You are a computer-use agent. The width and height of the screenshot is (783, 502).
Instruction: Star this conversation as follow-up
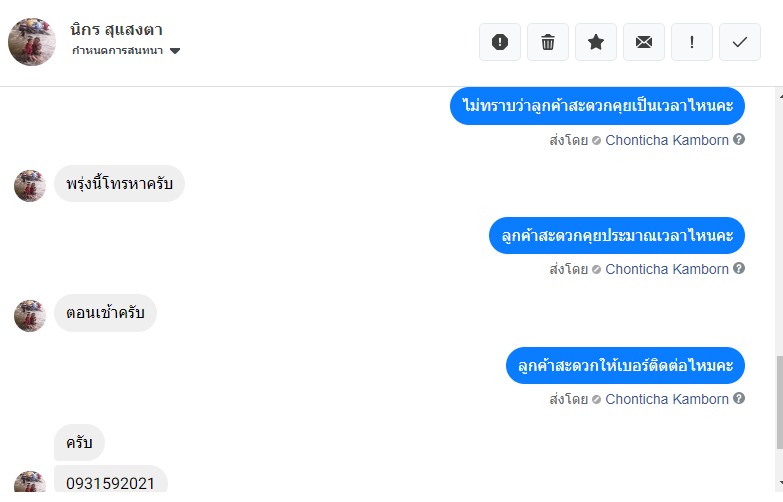pyautogui.click(x=596, y=42)
